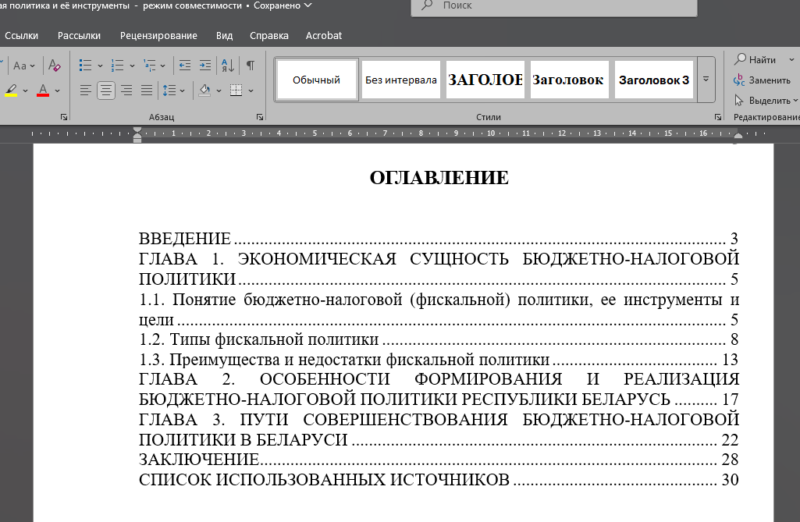Justify text alignment
The width and height of the screenshot is (800, 522).
[x=147, y=91]
